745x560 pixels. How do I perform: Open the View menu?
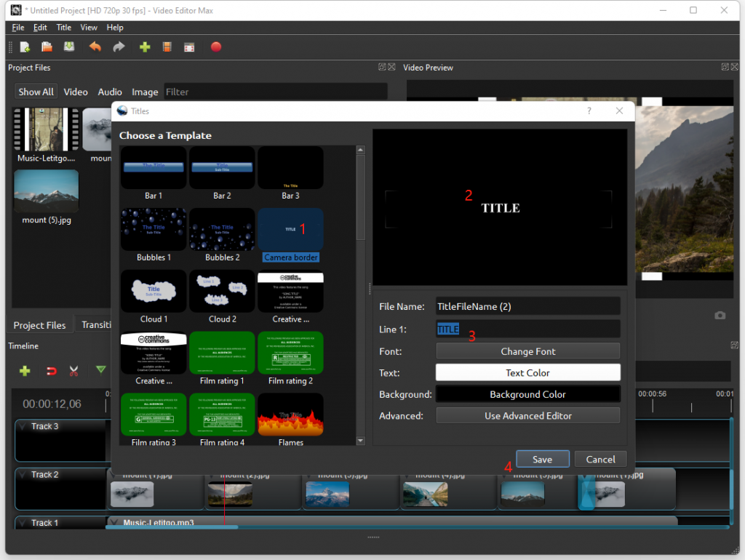tap(89, 28)
